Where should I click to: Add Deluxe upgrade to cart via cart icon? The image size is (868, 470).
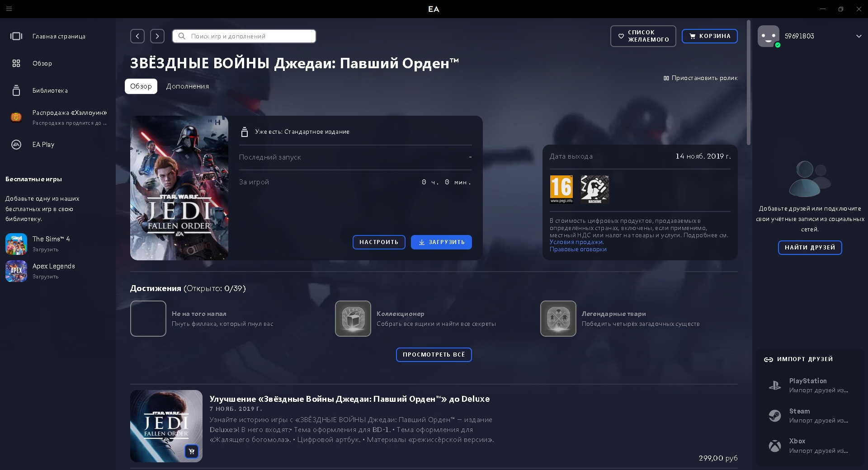tap(192, 451)
